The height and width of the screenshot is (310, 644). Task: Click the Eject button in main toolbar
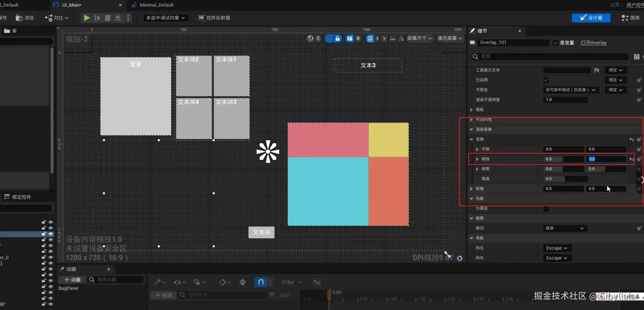point(118,18)
